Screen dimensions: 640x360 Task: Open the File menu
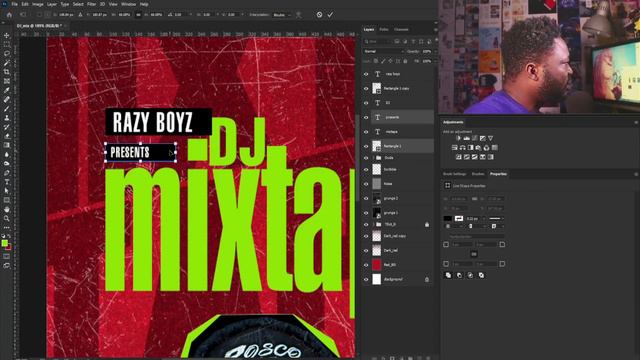[14, 4]
